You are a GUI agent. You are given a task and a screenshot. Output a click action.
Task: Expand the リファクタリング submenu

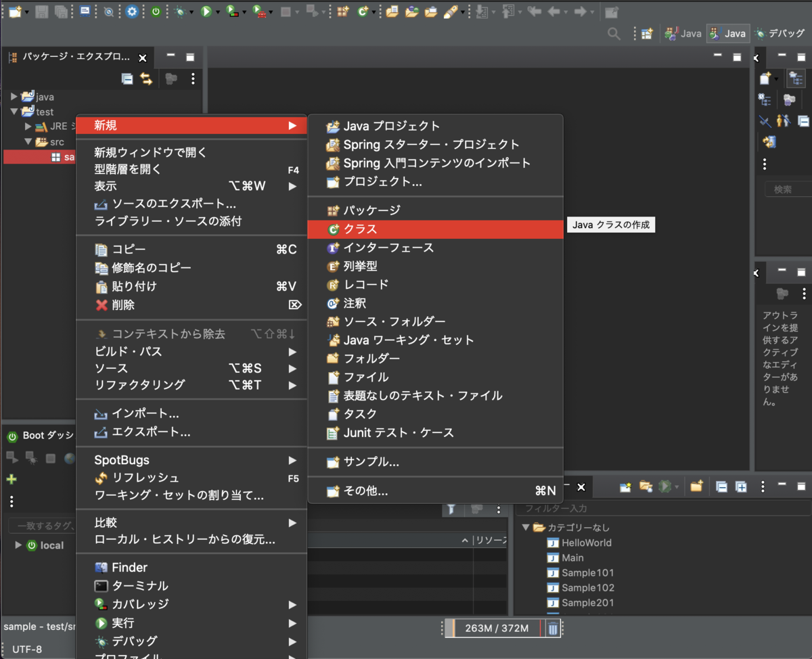tap(191, 385)
